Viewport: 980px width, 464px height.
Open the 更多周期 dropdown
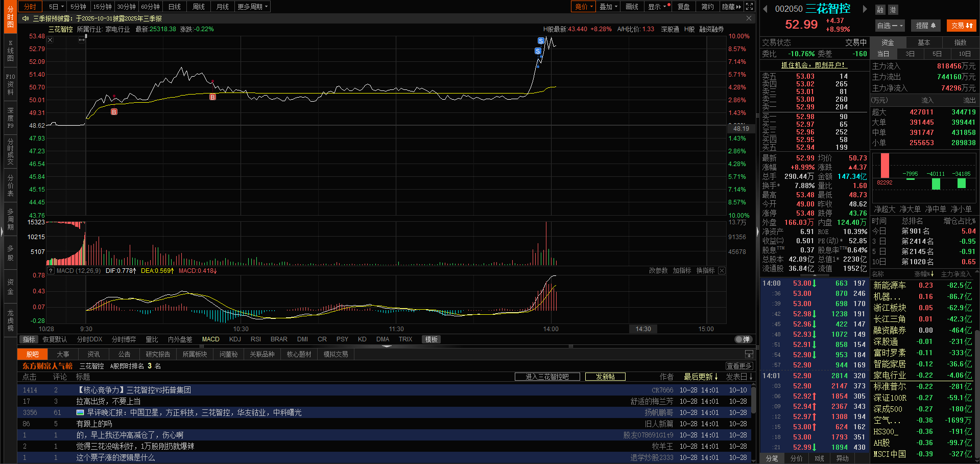click(x=252, y=7)
